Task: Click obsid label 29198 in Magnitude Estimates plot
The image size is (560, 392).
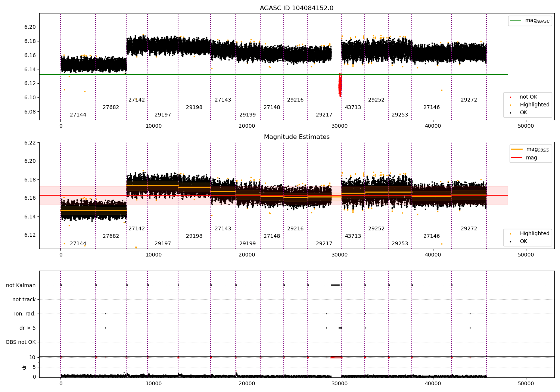Action: coord(194,236)
